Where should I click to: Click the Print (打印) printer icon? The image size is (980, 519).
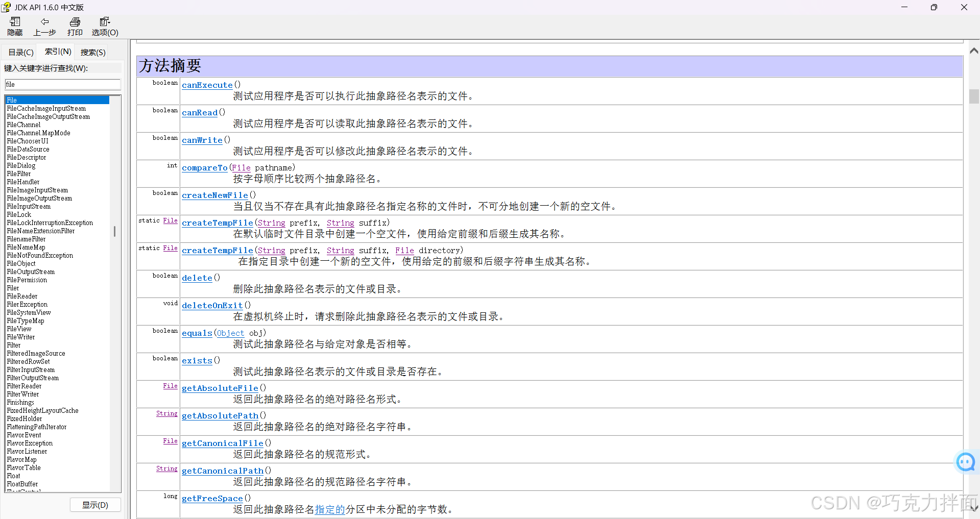coord(75,22)
